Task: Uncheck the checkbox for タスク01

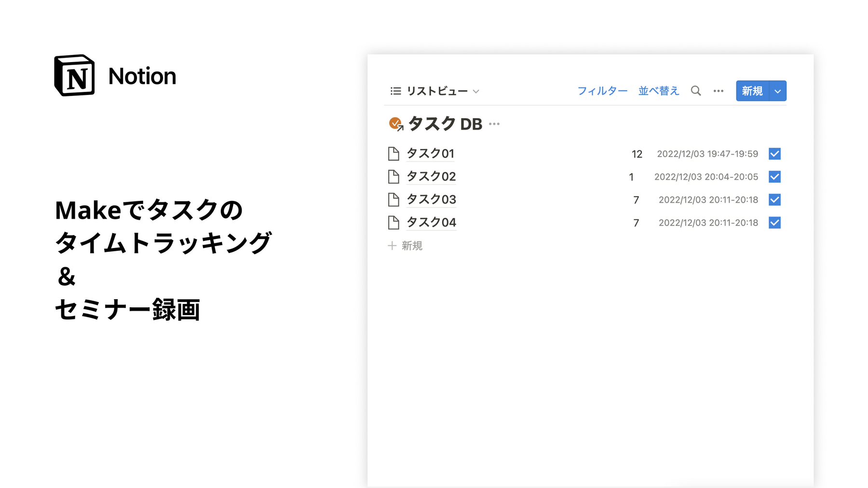Action: (x=774, y=154)
